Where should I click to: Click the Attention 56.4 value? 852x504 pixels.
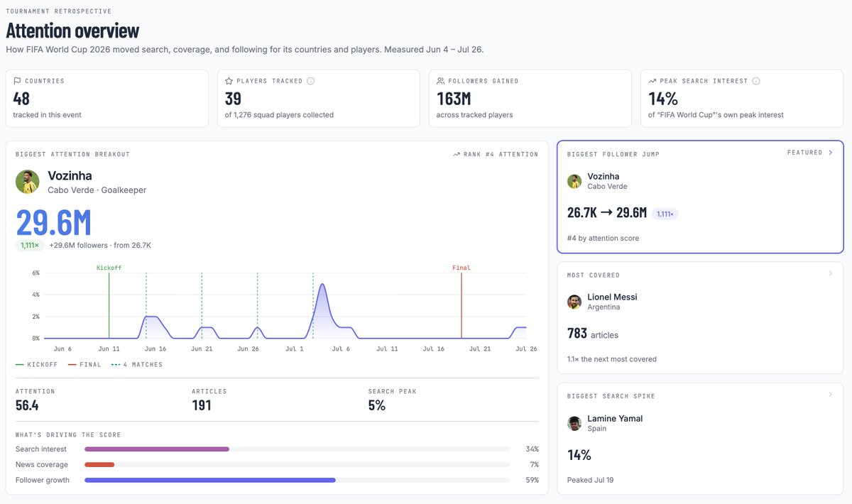27,405
